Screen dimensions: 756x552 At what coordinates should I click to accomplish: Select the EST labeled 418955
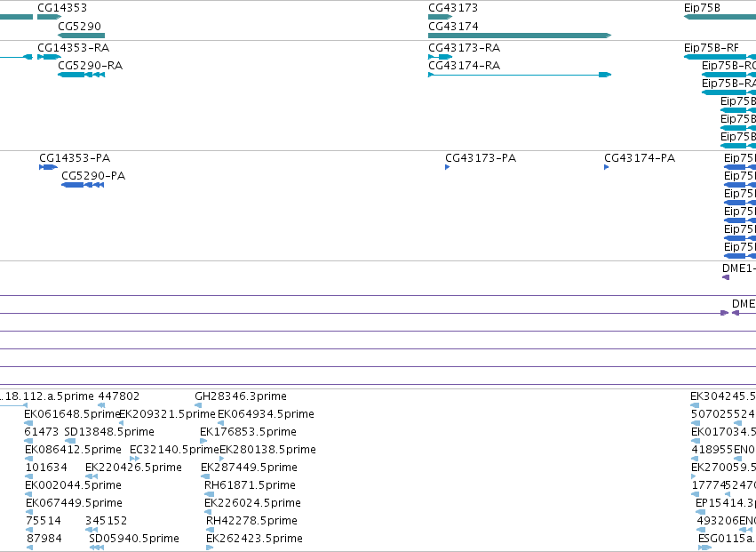712,450
